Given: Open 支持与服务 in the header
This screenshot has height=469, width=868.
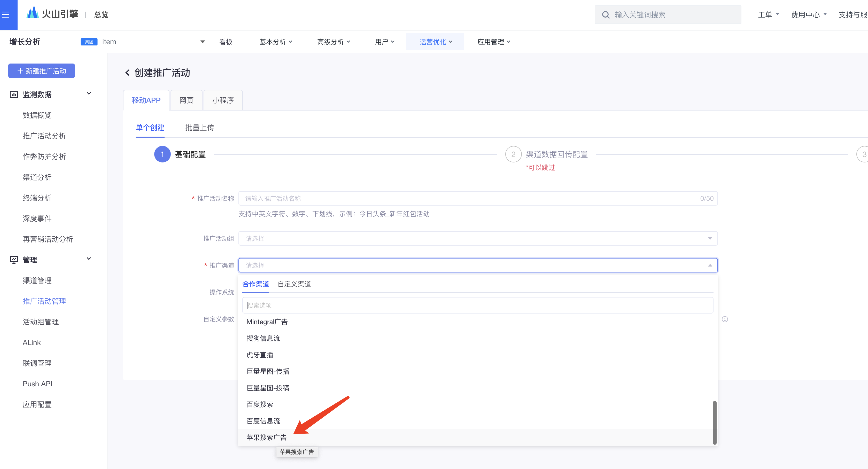Looking at the screenshot, I should (x=853, y=14).
